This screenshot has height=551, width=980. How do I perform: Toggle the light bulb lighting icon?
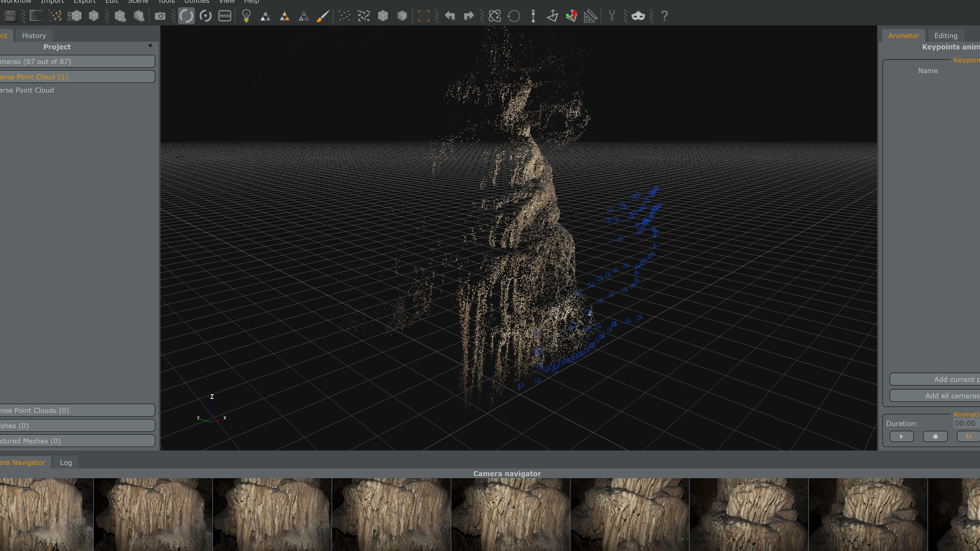point(247,16)
